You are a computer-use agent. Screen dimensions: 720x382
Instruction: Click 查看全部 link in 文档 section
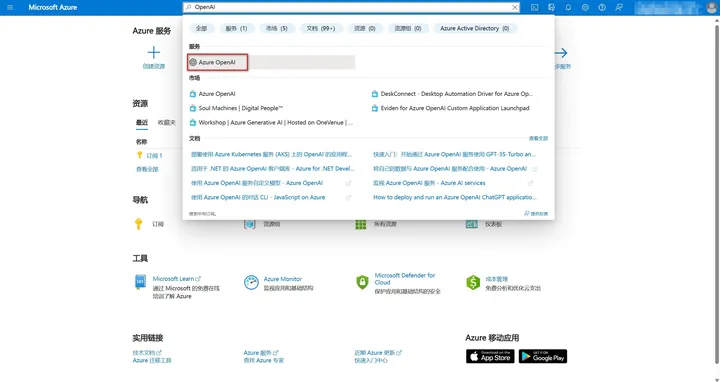[538, 138]
